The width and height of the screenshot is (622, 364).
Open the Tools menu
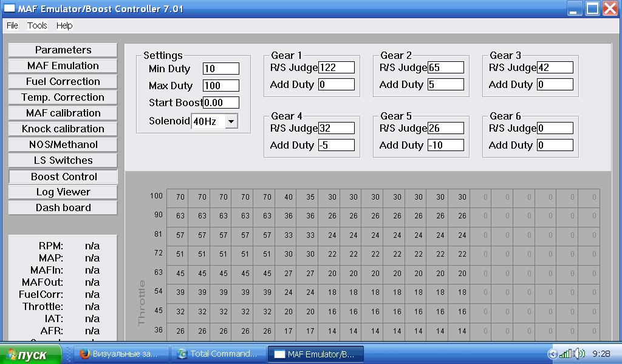(37, 25)
